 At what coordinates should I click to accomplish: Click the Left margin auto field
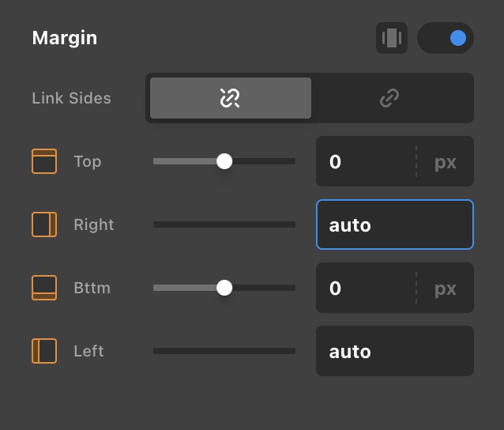pos(395,351)
